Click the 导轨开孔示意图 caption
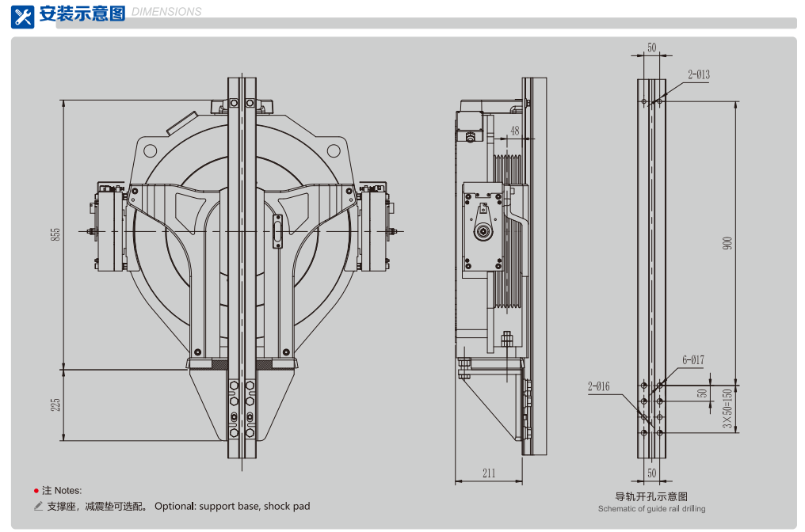The width and height of the screenshot is (805, 532). point(651,496)
